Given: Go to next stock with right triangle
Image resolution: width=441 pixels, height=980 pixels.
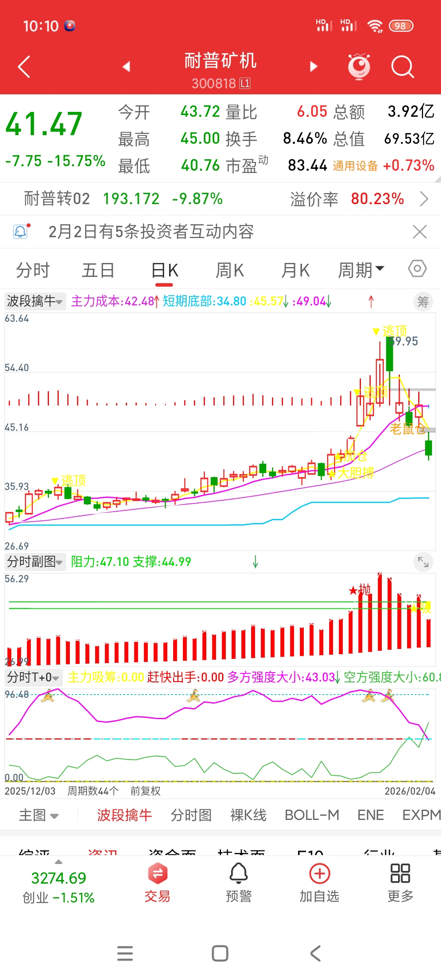Looking at the screenshot, I should [313, 67].
